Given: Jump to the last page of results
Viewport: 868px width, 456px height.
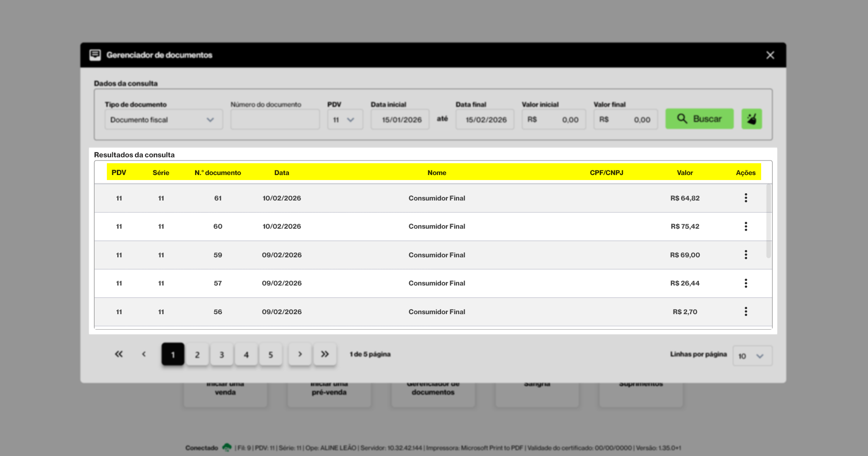Looking at the screenshot, I should (x=325, y=354).
